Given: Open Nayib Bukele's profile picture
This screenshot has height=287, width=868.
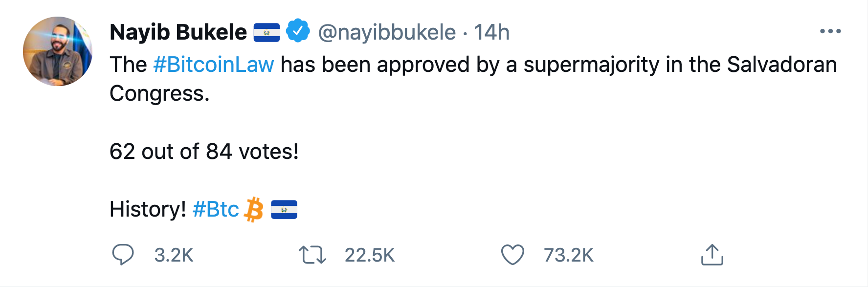Looking at the screenshot, I should click(x=58, y=51).
